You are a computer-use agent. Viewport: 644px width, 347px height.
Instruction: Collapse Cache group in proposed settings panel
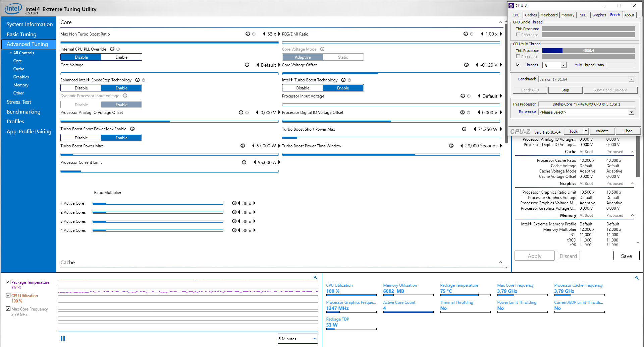pyautogui.click(x=632, y=152)
